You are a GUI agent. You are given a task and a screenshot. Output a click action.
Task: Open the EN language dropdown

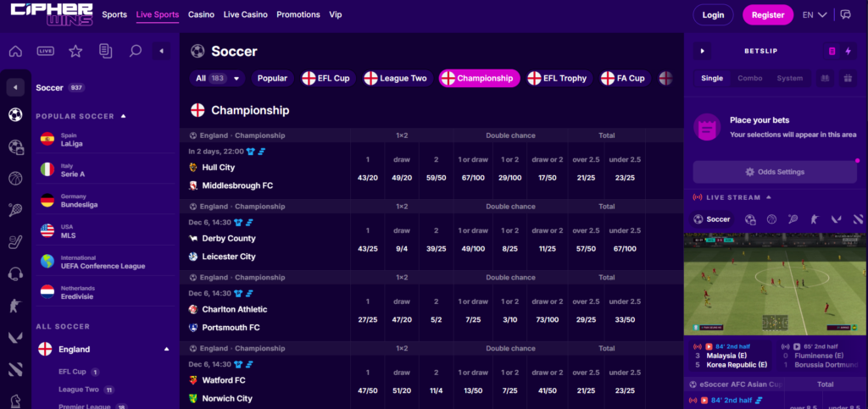(815, 15)
